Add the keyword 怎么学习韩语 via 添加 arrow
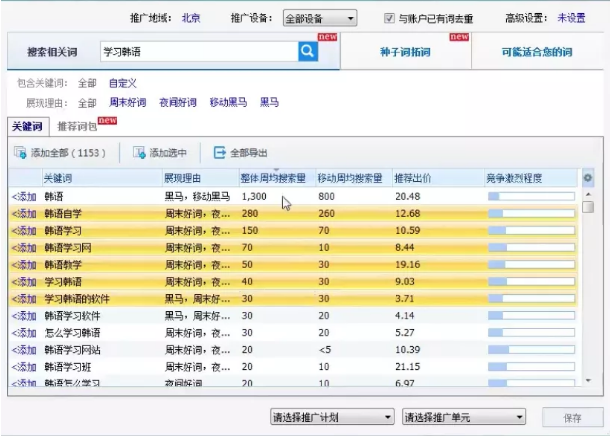 click(x=24, y=332)
